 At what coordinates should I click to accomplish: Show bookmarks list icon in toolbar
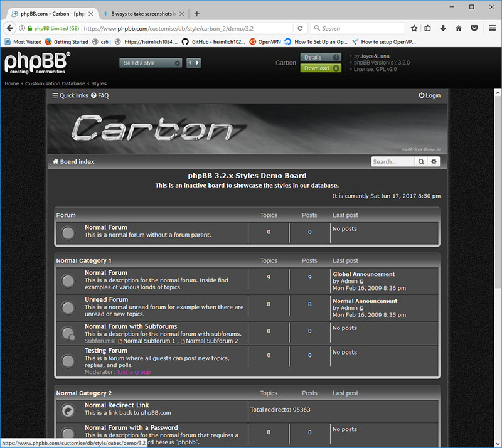click(x=427, y=28)
